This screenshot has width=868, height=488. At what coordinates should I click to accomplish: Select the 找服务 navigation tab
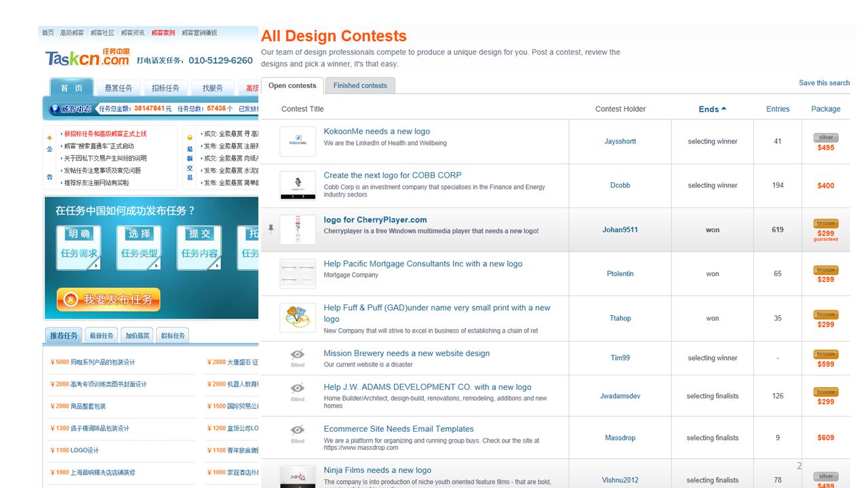(x=212, y=88)
